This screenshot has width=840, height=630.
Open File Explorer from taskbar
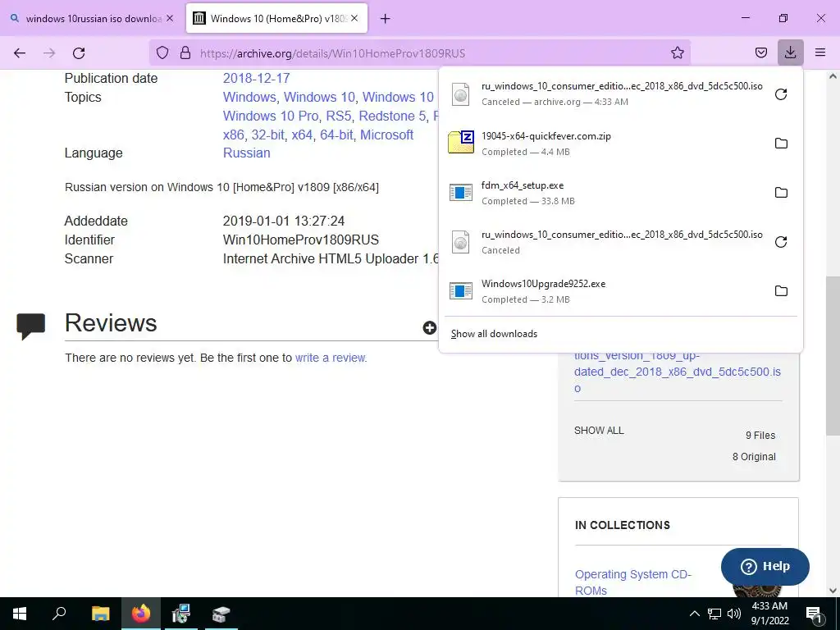pyautogui.click(x=100, y=614)
